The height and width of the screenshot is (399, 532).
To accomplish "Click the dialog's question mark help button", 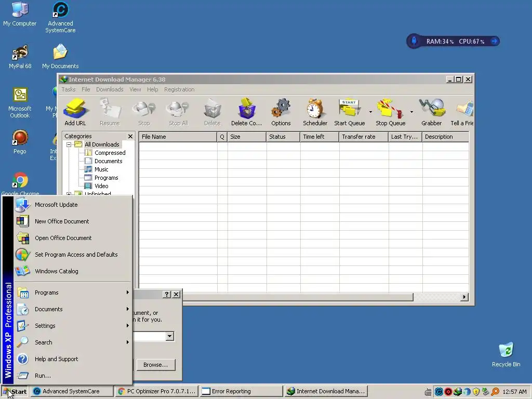I will pos(167,294).
